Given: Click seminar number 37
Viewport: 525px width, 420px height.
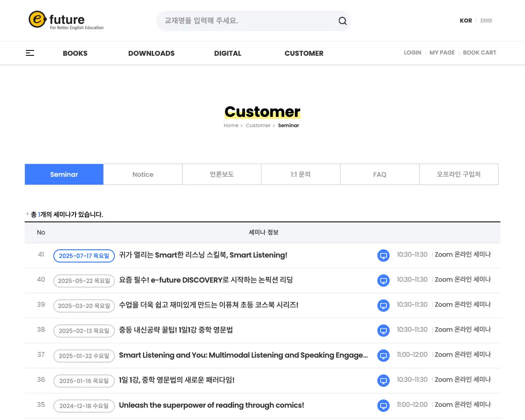Looking at the screenshot, I should pyautogui.click(x=41, y=354).
